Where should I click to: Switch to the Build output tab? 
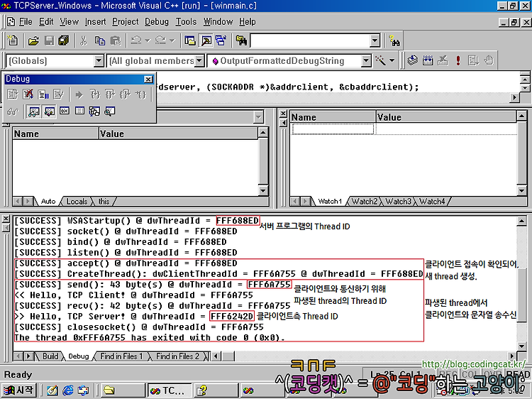tap(50, 356)
